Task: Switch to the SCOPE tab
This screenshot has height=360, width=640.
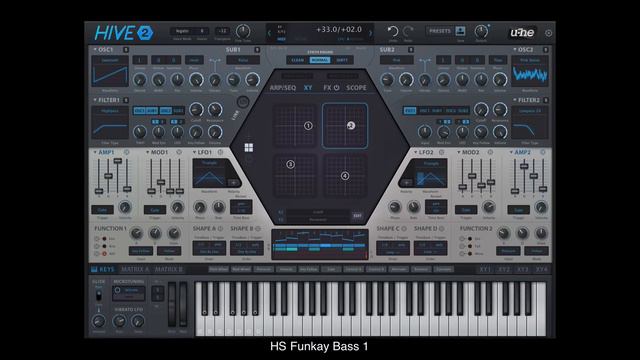Action: pos(356,88)
